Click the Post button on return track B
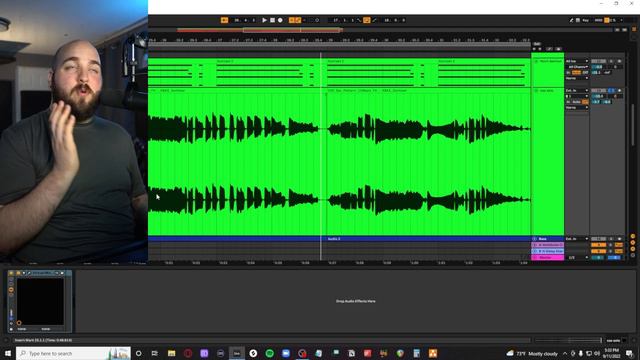The width and height of the screenshot is (640, 360). coord(619,251)
